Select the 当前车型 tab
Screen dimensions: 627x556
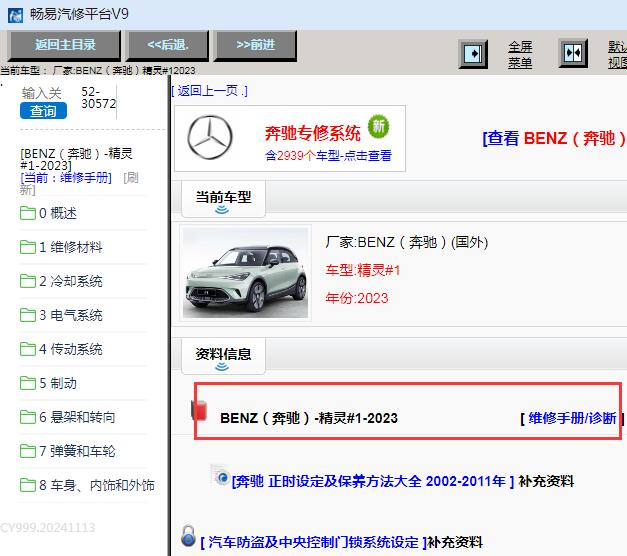(x=223, y=198)
